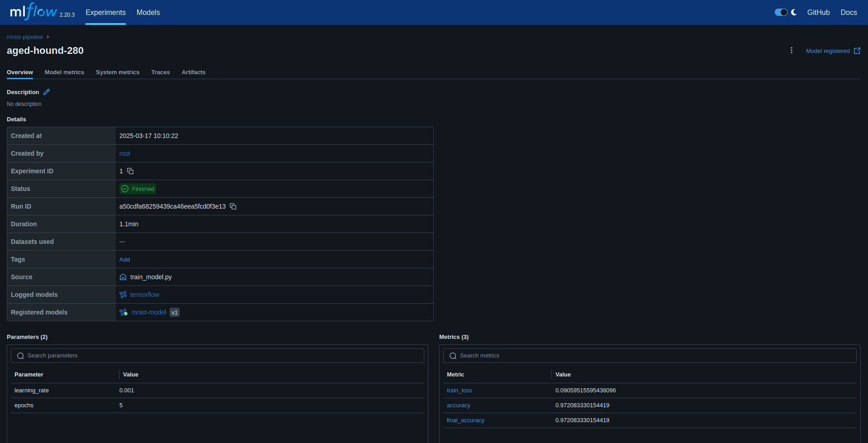Click the MLflow logo icon

coord(33,11)
